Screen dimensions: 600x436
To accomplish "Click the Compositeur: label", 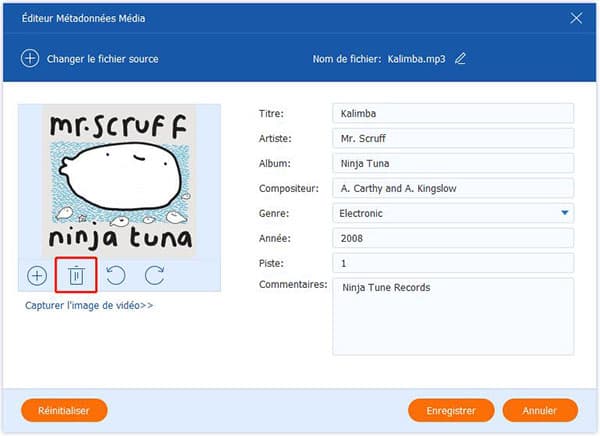I will coord(289,188).
